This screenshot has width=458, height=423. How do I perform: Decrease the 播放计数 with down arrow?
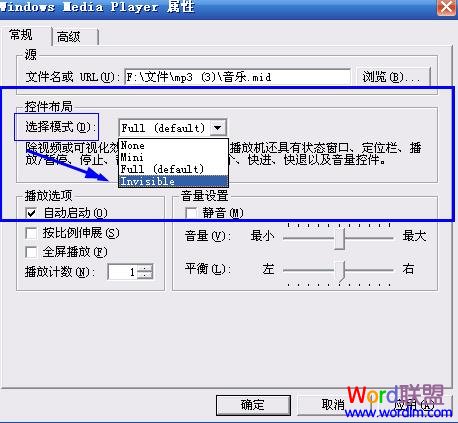(x=145, y=276)
